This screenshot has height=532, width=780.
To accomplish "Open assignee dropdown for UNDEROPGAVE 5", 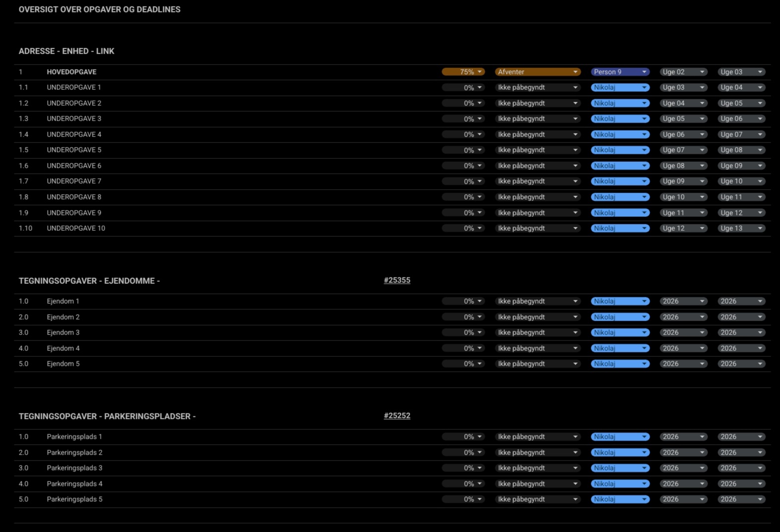I will click(620, 150).
